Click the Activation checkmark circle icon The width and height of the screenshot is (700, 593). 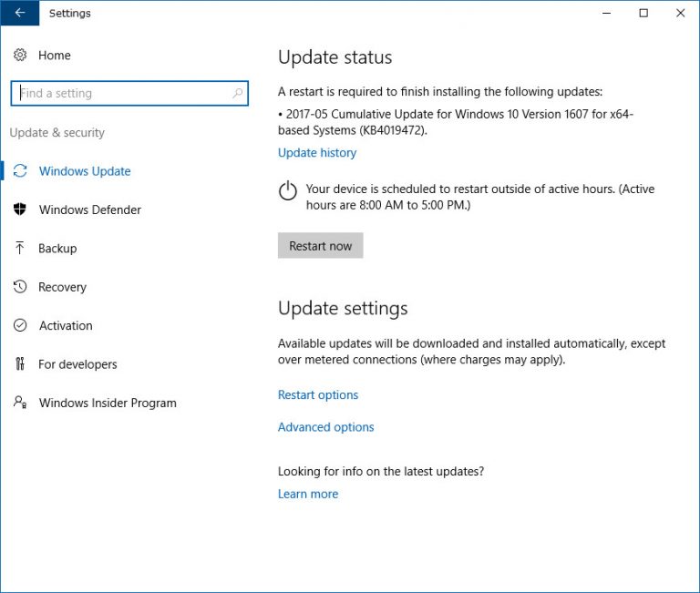pos(20,325)
